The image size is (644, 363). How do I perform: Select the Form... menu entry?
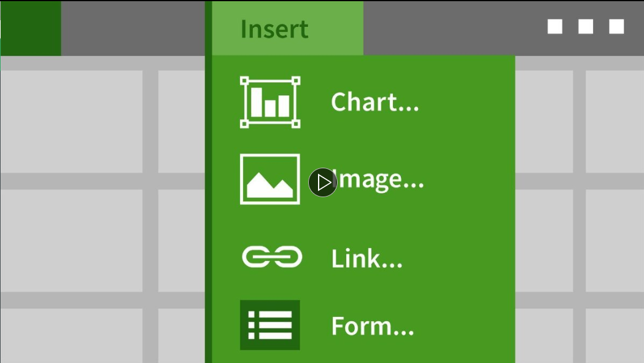tap(373, 326)
